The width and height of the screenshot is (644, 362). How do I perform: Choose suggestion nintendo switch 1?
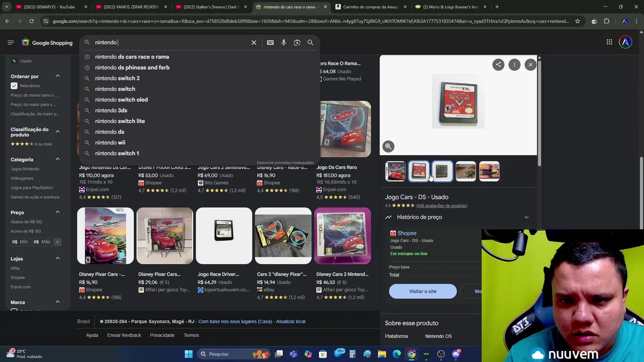pyautogui.click(x=117, y=153)
